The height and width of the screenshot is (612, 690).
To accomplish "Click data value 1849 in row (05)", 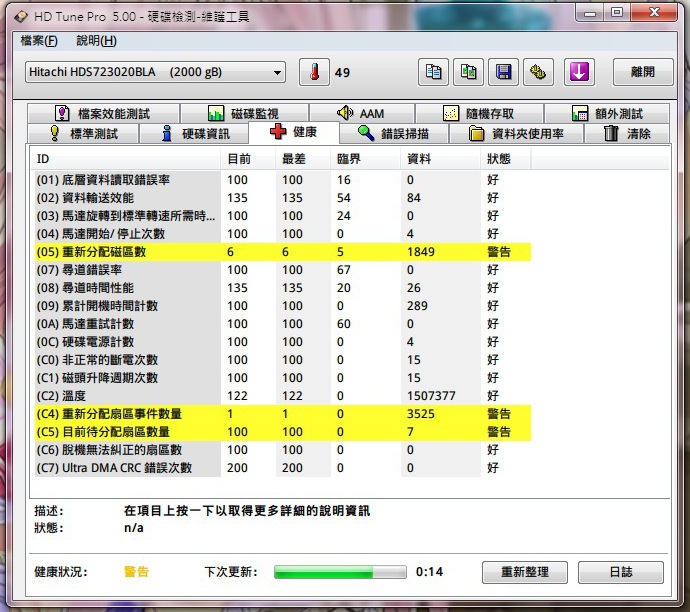I will (x=421, y=252).
